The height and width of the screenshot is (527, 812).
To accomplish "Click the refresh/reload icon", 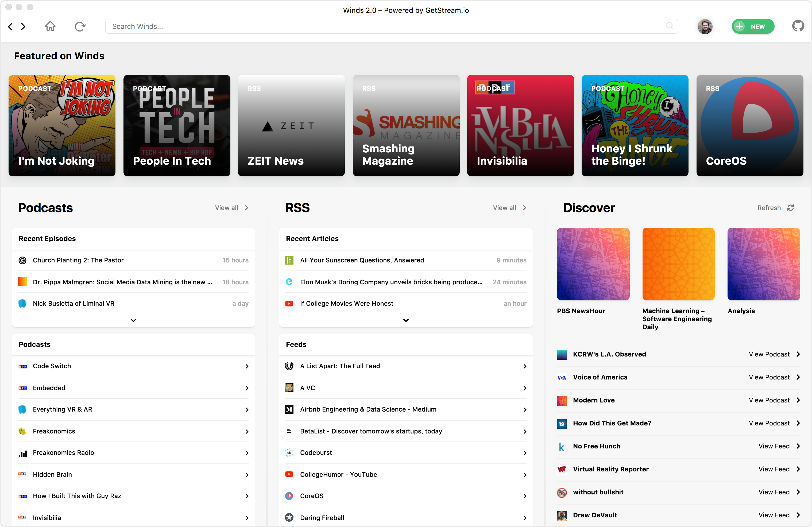I will (x=80, y=26).
